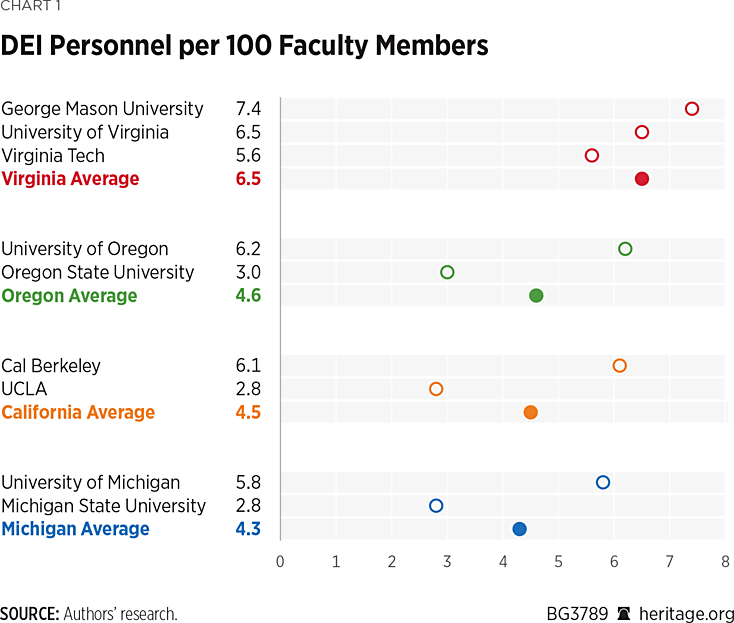Select University of Oregon's hollow green marker

coord(625,249)
